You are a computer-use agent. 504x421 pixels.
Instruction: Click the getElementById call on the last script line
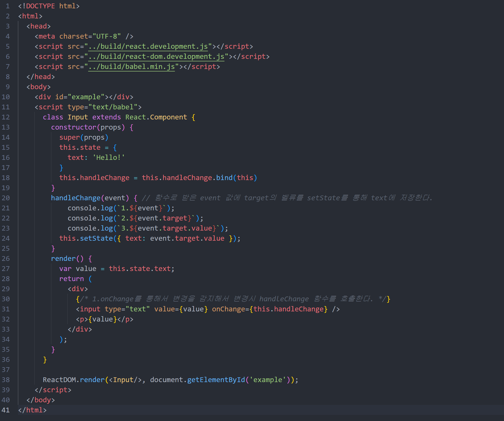(x=216, y=380)
